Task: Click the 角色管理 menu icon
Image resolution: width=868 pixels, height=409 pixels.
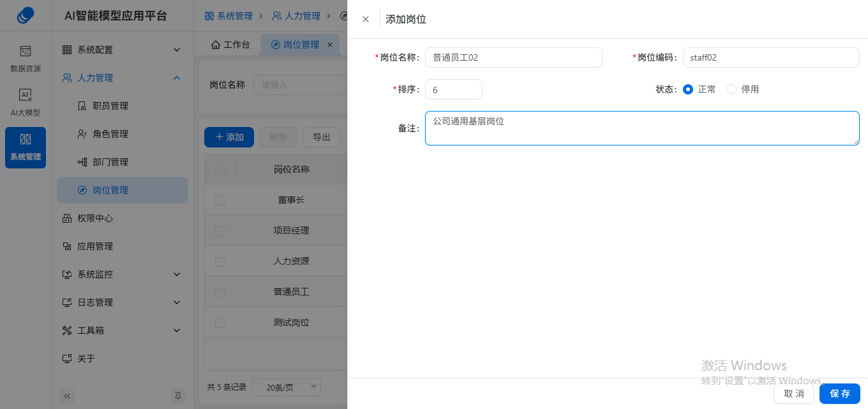Action: tap(82, 134)
